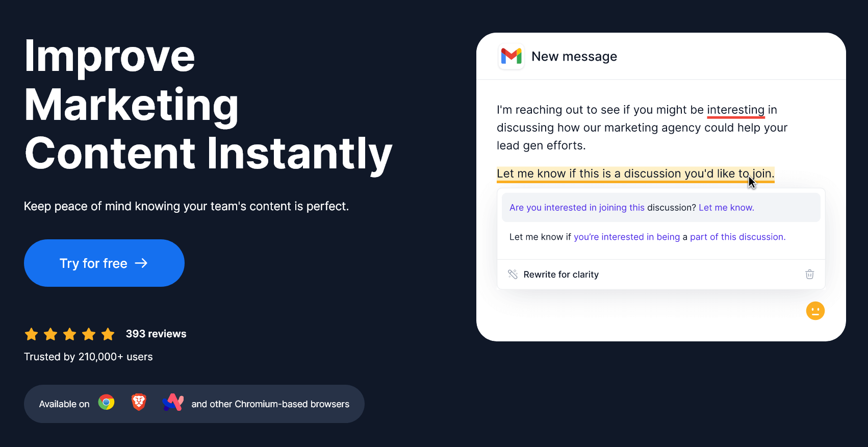Click the Brave browser lion icon
The height and width of the screenshot is (447, 868).
(139, 403)
